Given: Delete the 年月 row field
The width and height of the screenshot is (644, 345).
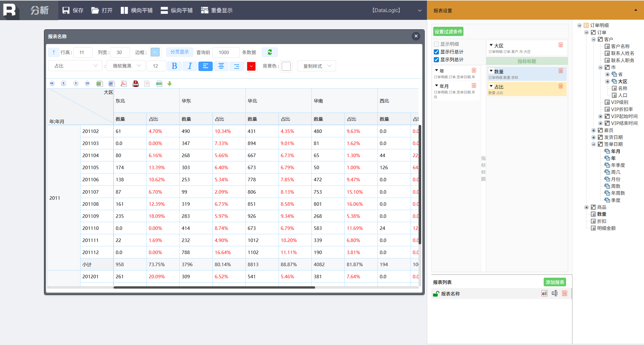Looking at the screenshot, I should coord(474,85).
